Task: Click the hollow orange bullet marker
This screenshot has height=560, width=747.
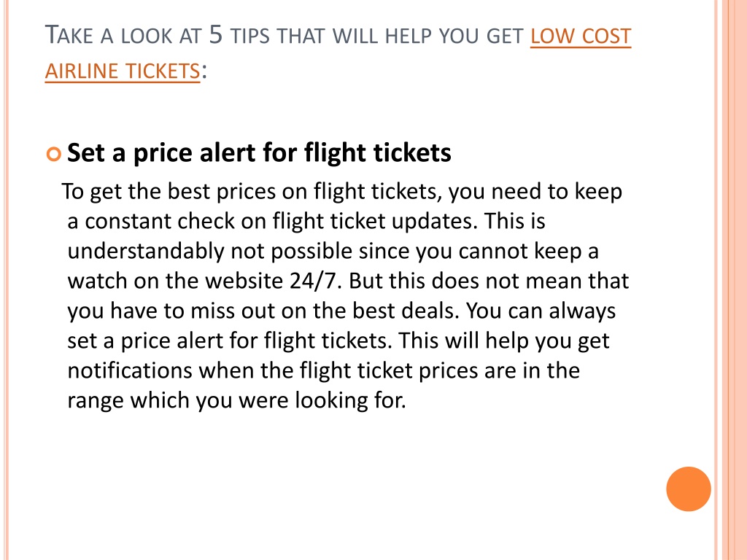Action: 54,155
